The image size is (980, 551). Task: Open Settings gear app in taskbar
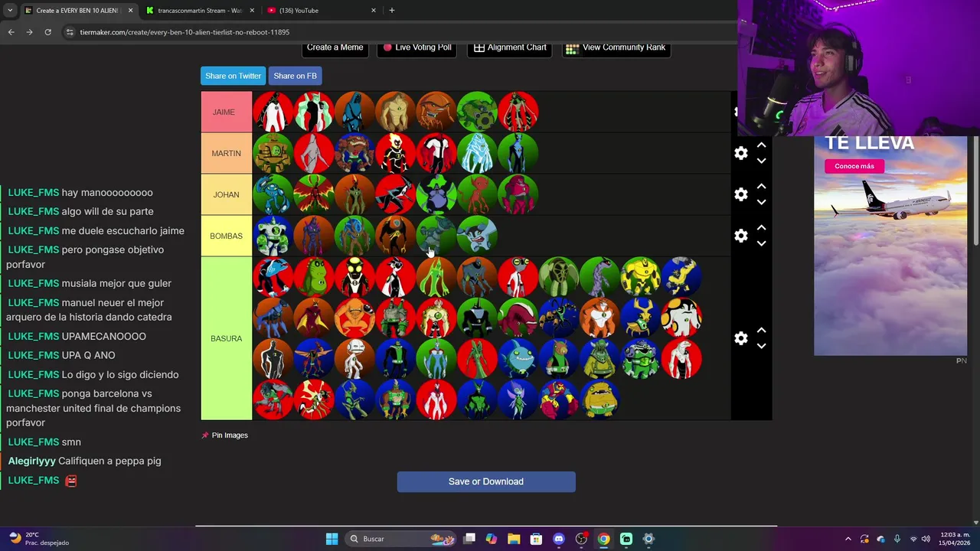(x=648, y=539)
